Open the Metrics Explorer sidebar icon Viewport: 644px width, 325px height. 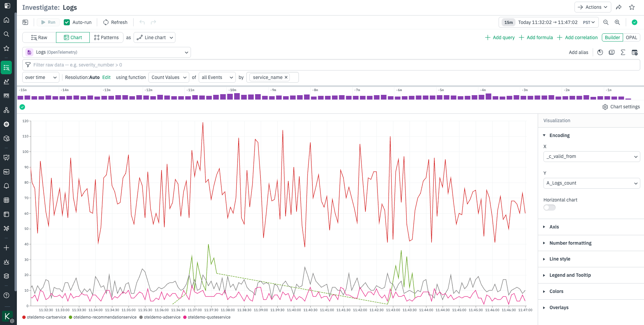6,82
